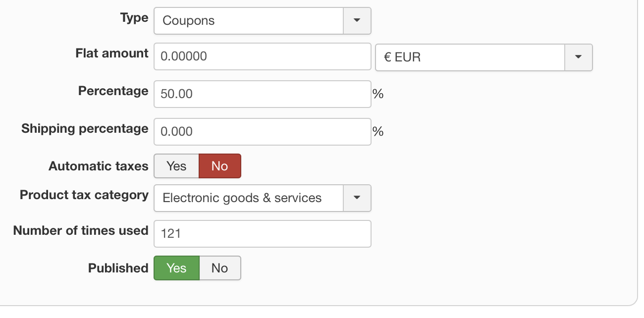
Task: Click the Type dropdown arrow button
Action: pyautogui.click(x=357, y=21)
